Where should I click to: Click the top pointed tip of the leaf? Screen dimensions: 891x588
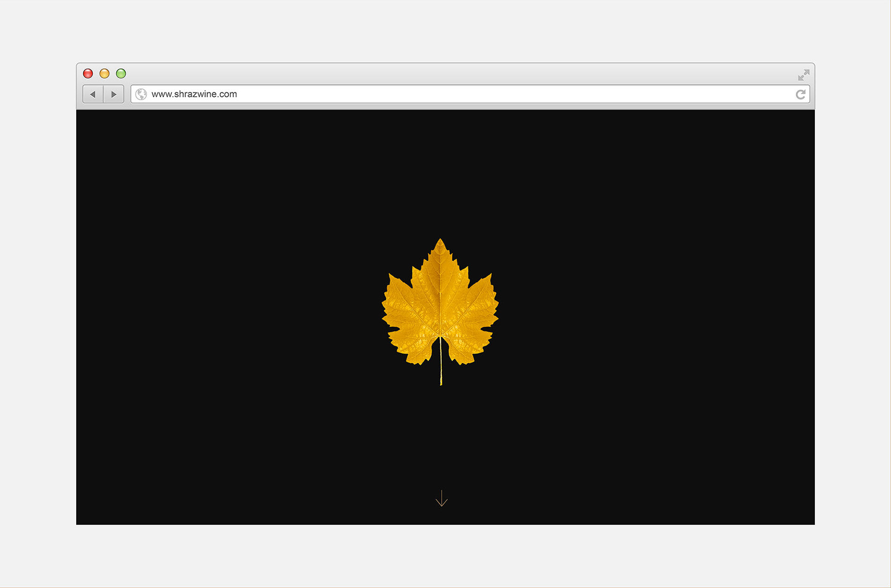click(440, 242)
